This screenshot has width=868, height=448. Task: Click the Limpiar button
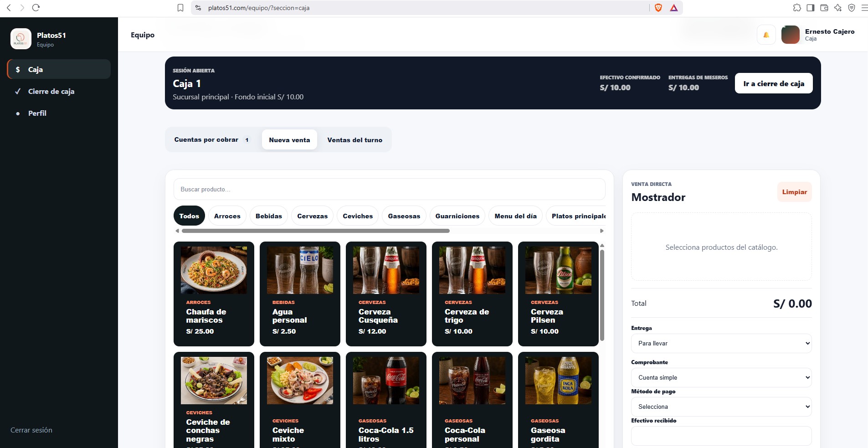794,192
